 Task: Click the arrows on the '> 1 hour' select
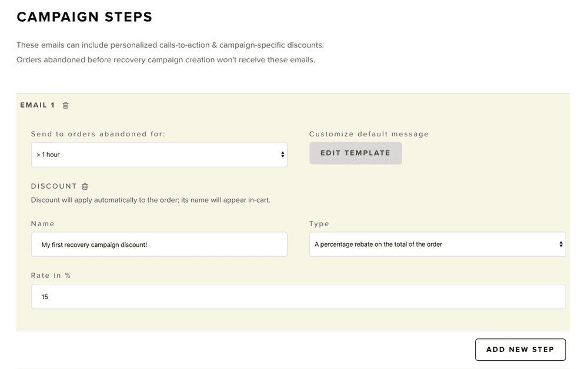tap(282, 155)
